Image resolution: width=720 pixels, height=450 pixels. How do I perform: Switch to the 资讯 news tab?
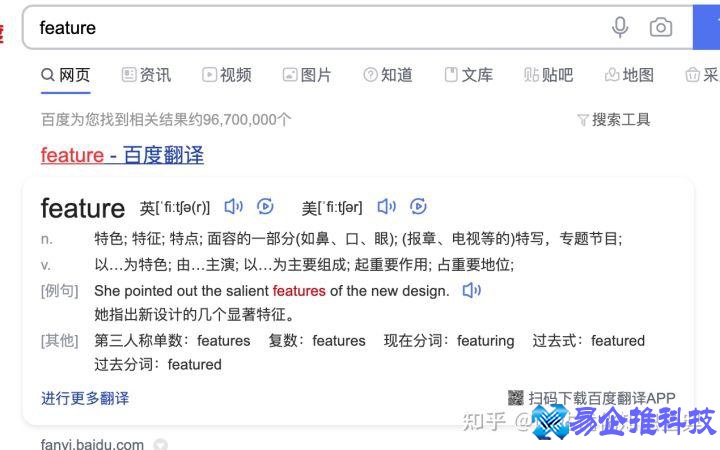tap(146, 75)
